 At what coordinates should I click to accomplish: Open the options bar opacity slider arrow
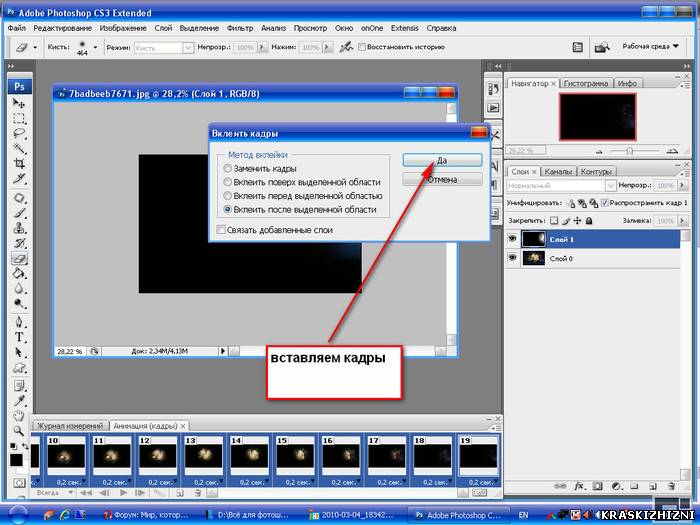pos(262,47)
